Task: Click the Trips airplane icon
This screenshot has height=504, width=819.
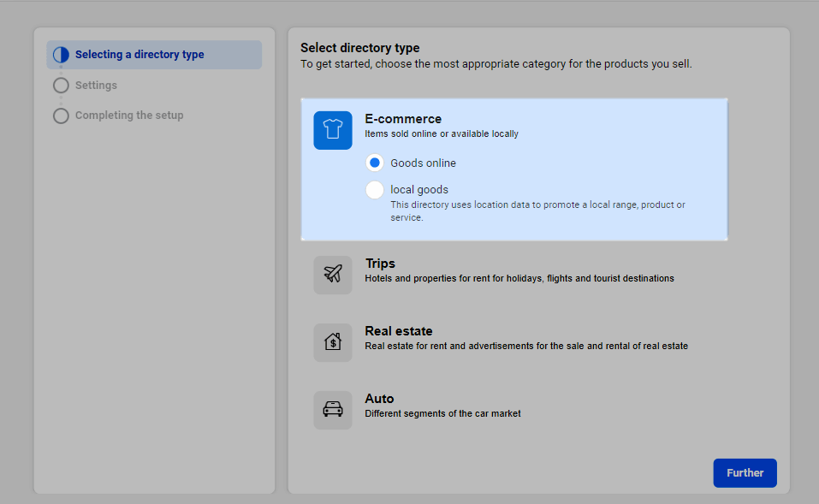Action: point(332,275)
